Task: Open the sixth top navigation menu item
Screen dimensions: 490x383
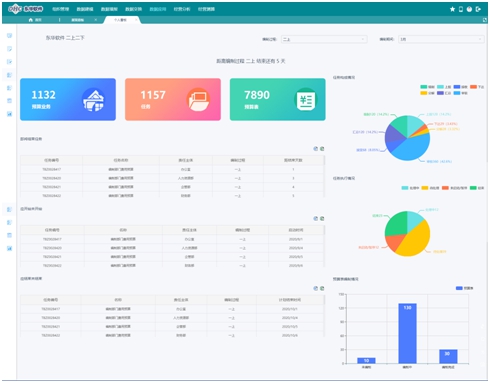Action: pyautogui.click(x=182, y=9)
